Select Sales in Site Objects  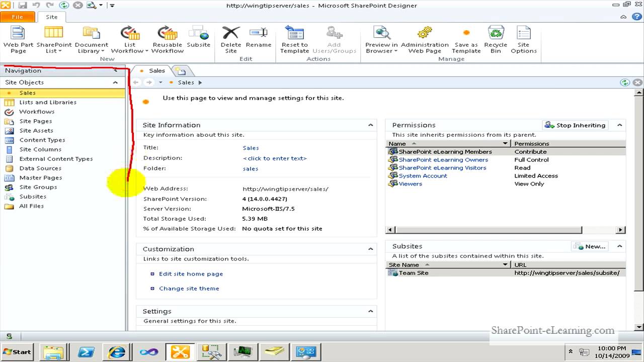coord(62,93)
